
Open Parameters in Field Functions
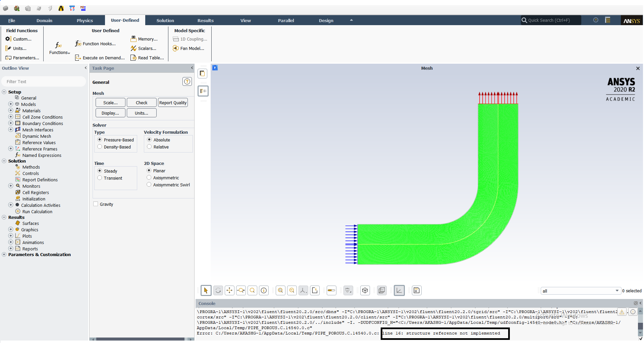[22, 58]
